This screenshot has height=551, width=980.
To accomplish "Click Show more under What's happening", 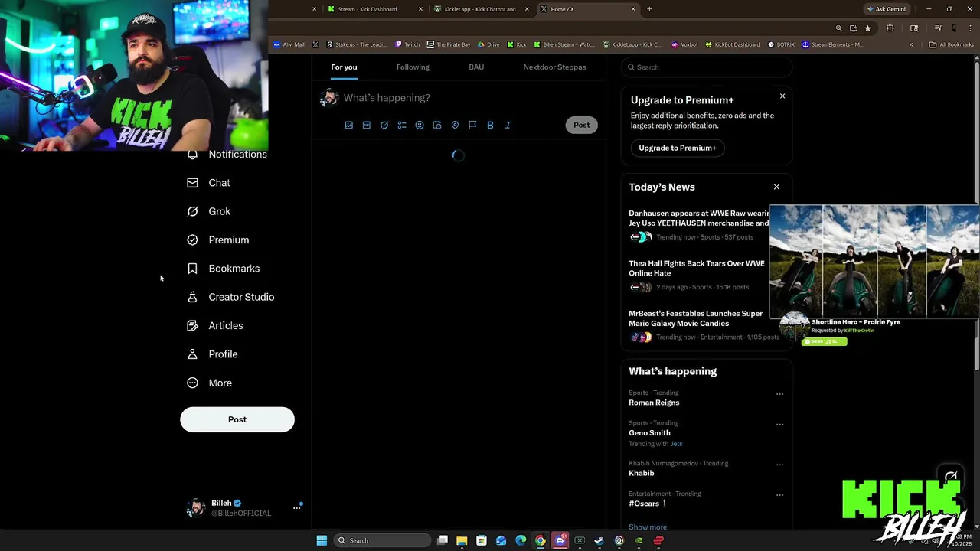I will (x=648, y=527).
